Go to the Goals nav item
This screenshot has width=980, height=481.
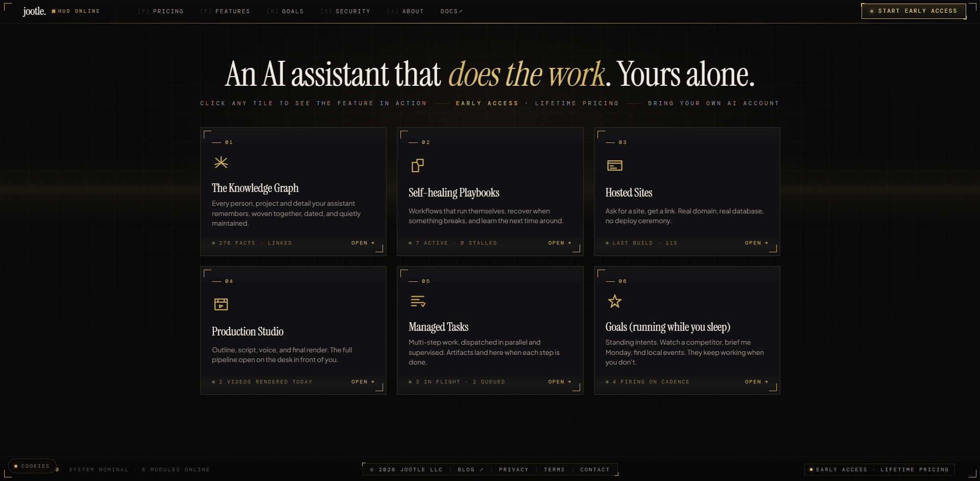[285, 11]
